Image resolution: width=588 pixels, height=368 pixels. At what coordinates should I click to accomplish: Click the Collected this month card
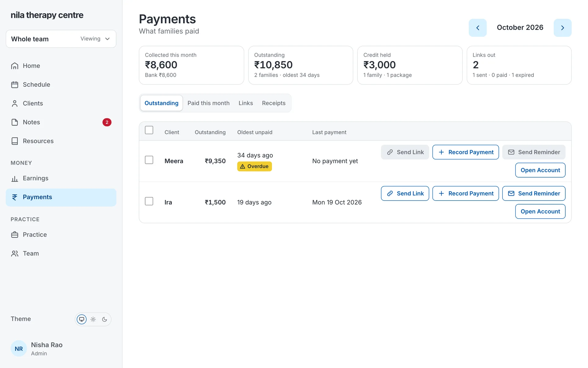pyautogui.click(x=191, y=65)
